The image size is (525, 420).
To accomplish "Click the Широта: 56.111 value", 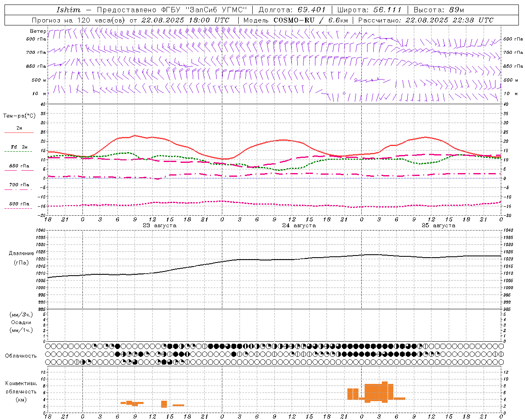I will click(369, 9).
